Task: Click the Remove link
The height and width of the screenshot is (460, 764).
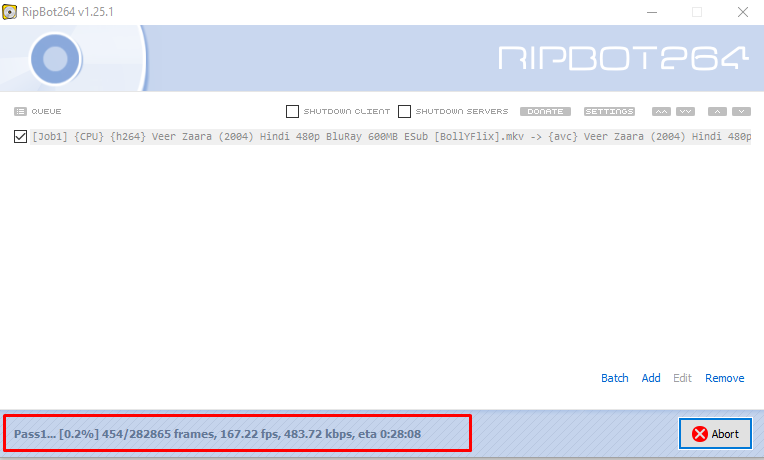Action: pos(725,378)
